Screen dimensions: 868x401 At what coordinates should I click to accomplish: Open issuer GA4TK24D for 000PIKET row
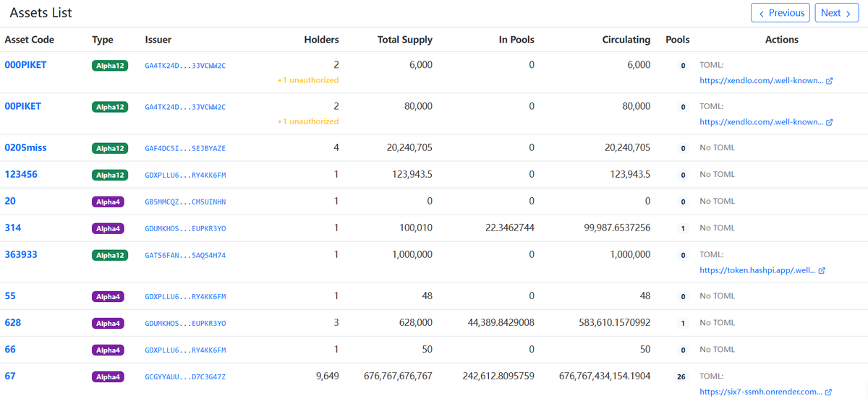(x=185, y=66)
